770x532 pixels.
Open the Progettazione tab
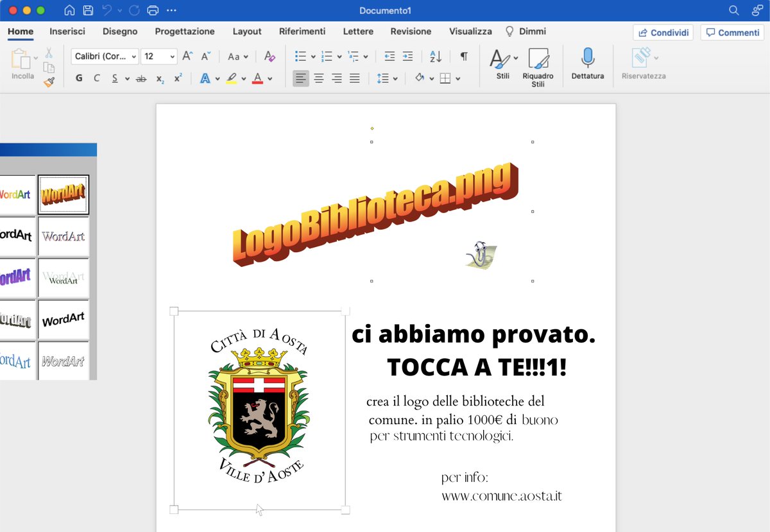[x=185, y=31]
